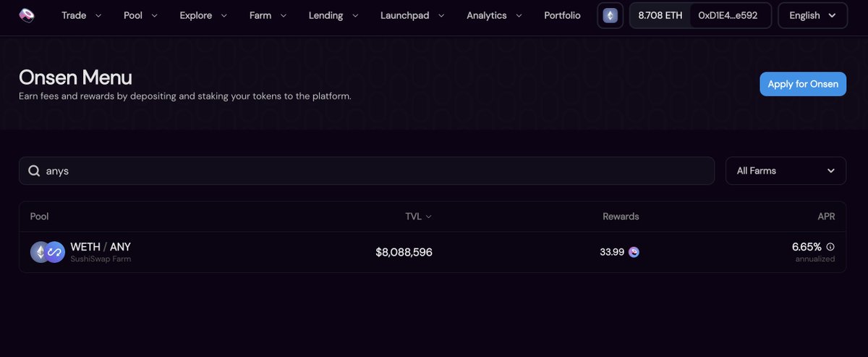
Task: Open the Analytics menu
Action: pyautogui.click(x=494, y=15)
